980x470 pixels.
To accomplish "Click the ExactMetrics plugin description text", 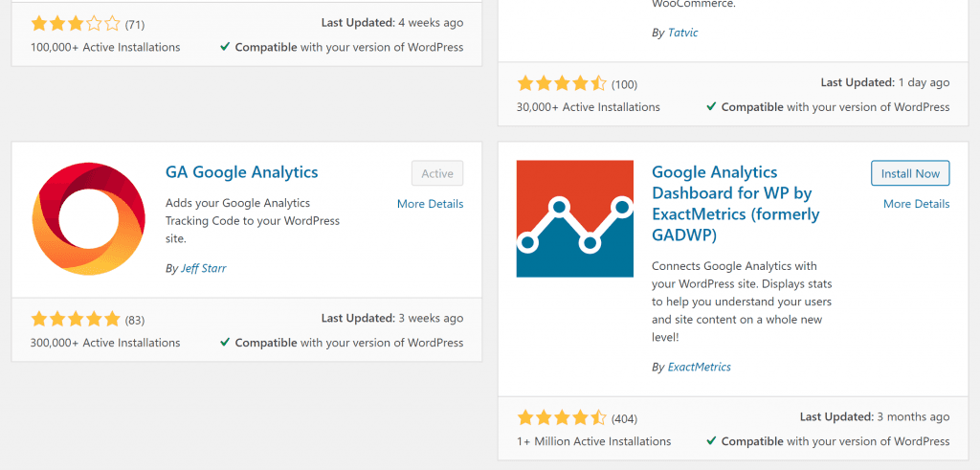I will click(743, 302).
